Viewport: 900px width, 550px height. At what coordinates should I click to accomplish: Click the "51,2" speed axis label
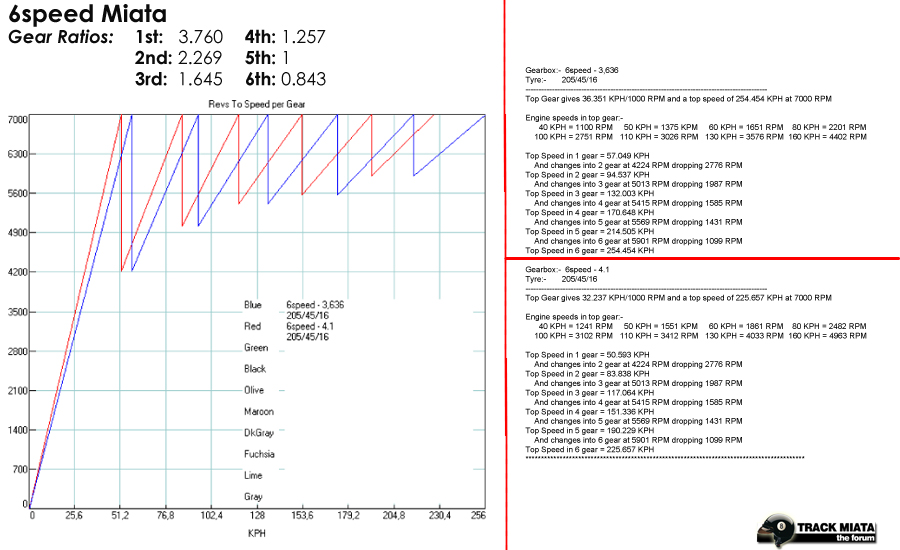point(120,516)
